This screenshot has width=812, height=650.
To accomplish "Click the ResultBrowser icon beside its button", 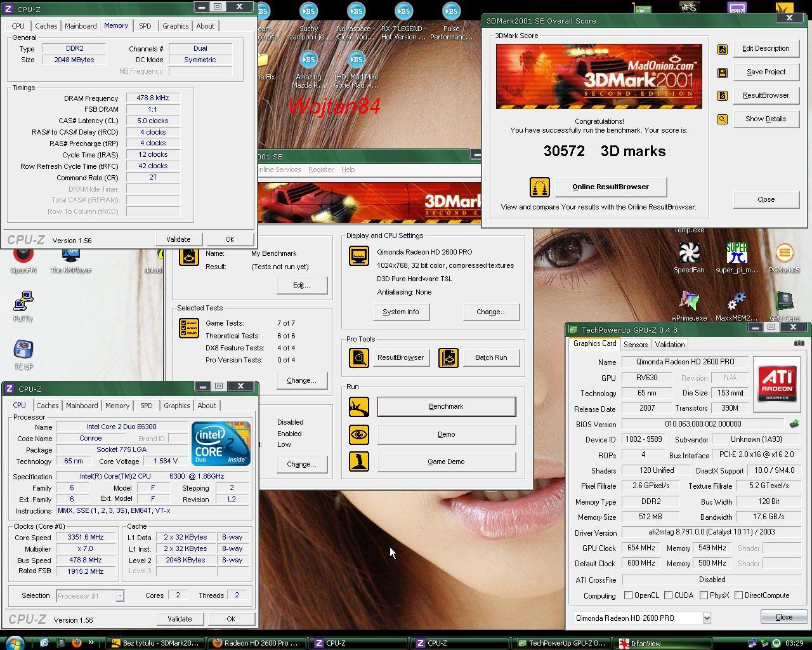I will click(x=722, y=96).
